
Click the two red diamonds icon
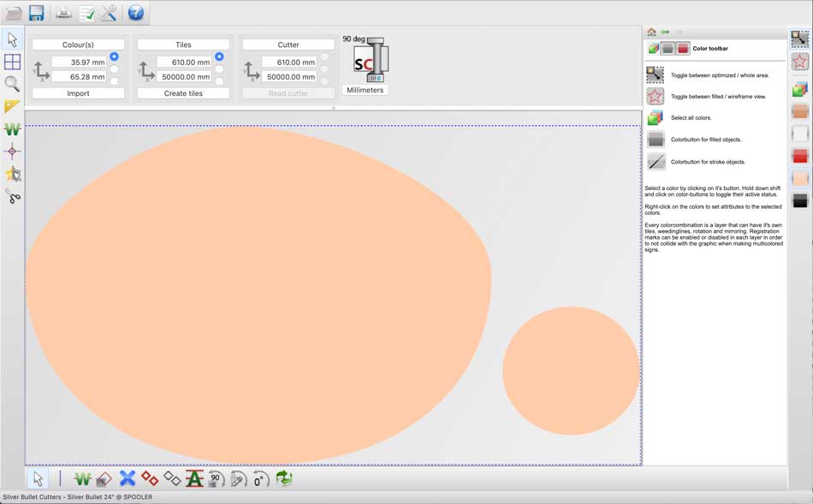(x=150, y=478)
